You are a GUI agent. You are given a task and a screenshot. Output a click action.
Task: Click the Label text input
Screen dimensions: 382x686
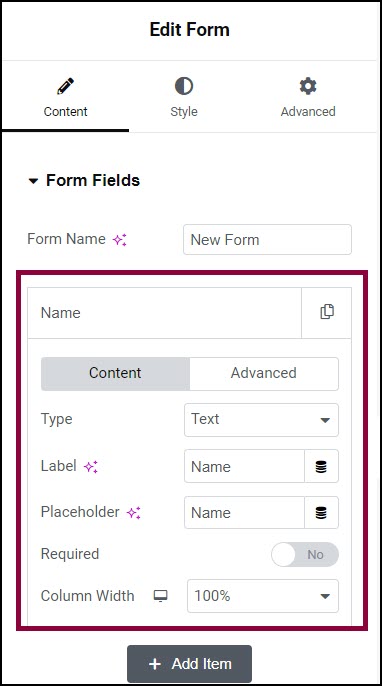click(x=244, y=467)
